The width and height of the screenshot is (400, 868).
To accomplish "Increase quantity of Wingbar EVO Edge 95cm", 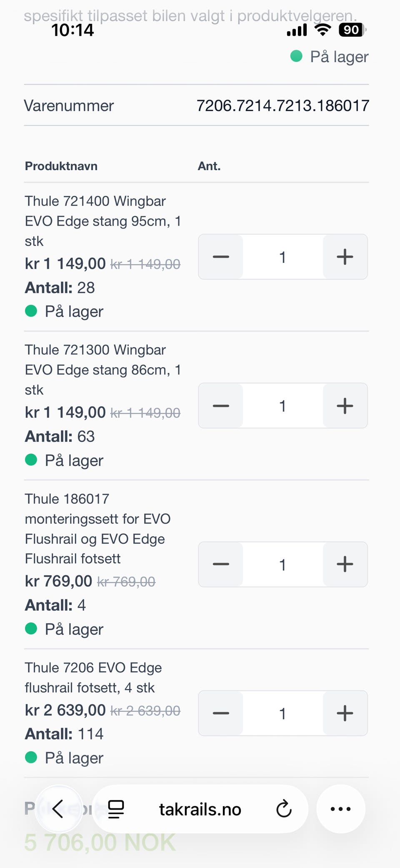I will coord(345,257).
